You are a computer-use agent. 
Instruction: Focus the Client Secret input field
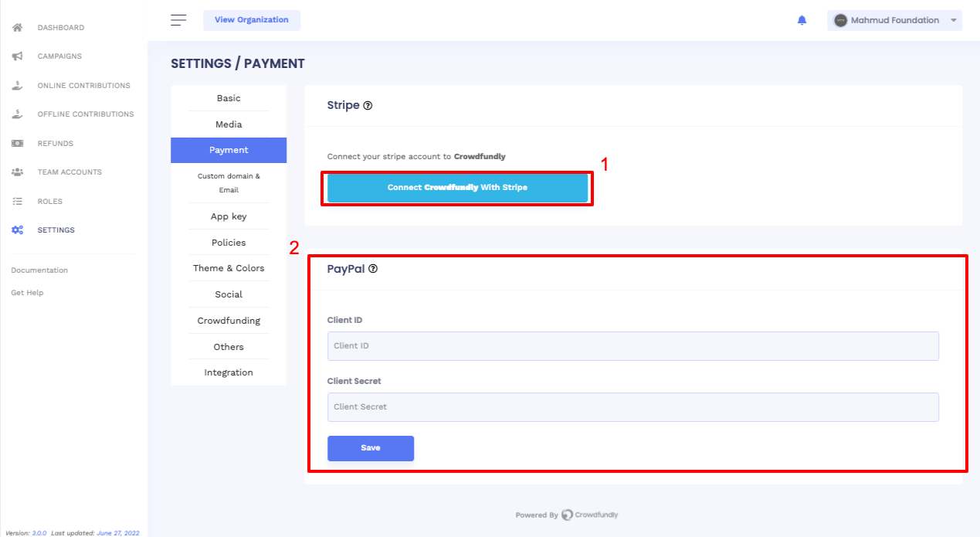click(x=632, y=407)
